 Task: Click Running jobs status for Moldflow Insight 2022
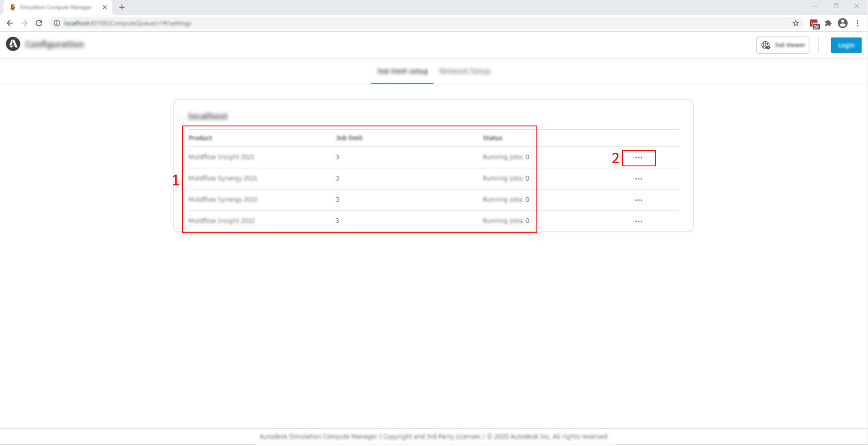(506, 221)
